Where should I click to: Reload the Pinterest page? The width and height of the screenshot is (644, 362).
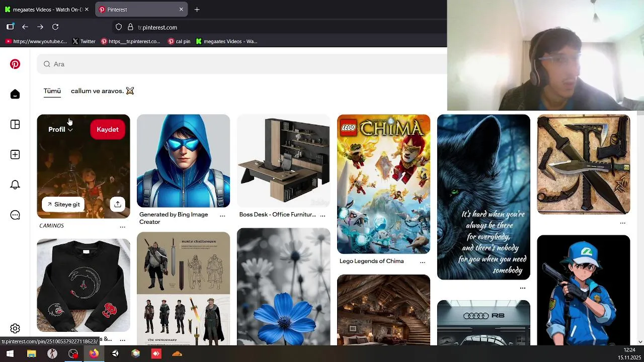coord(55,27)
